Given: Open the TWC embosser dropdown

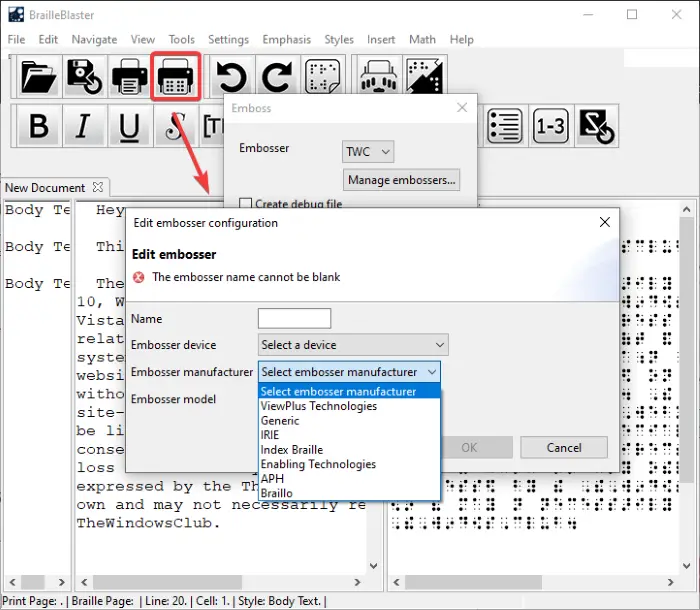Looking at the screenshot, I should point(368,152).
